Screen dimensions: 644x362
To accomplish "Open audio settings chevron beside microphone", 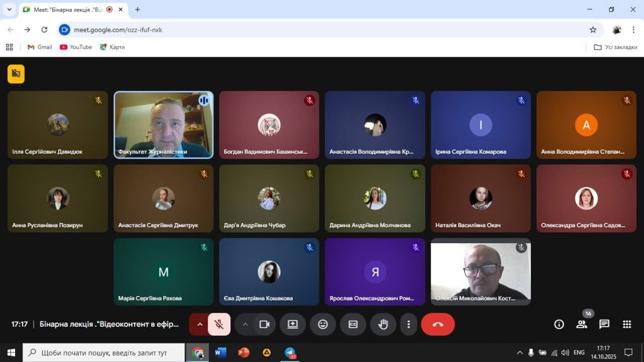I will pyautogui.click(x=200, y=324).
